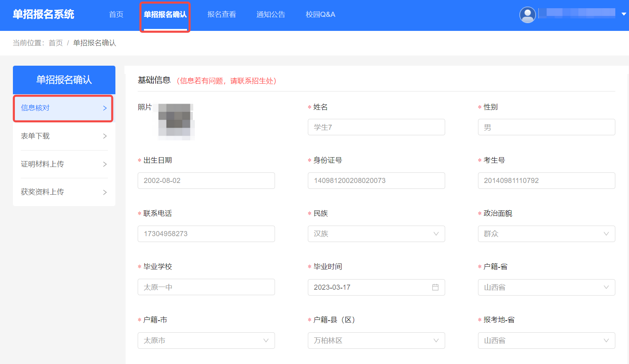Click the chevron next to 信息核对
629x364 pixels.
pos(104,108)
